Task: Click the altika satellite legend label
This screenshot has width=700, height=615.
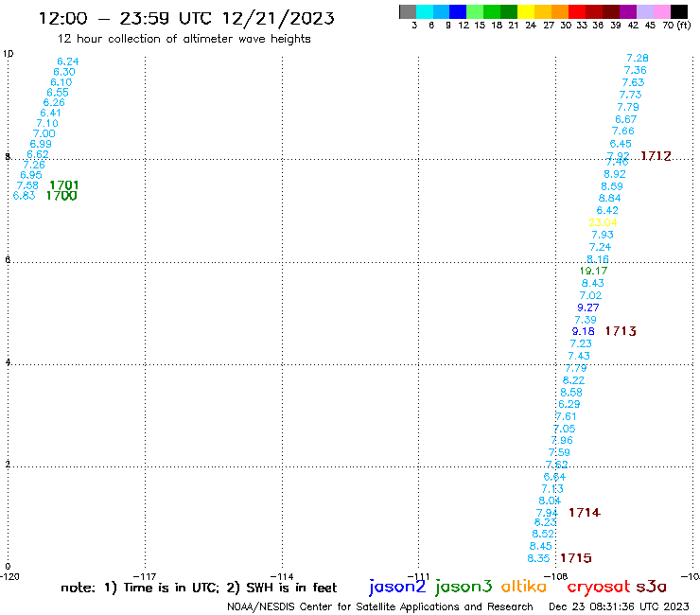Action: pos(523,587)
